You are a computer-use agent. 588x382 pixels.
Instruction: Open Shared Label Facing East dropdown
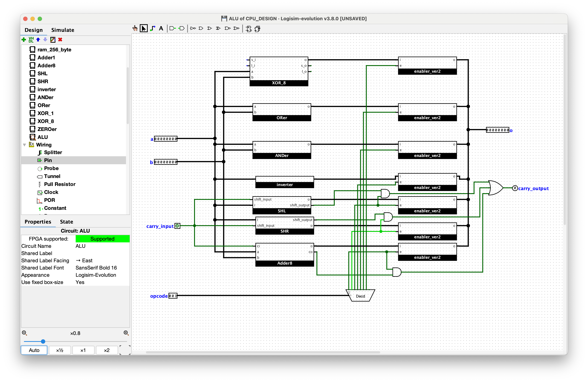102,261
